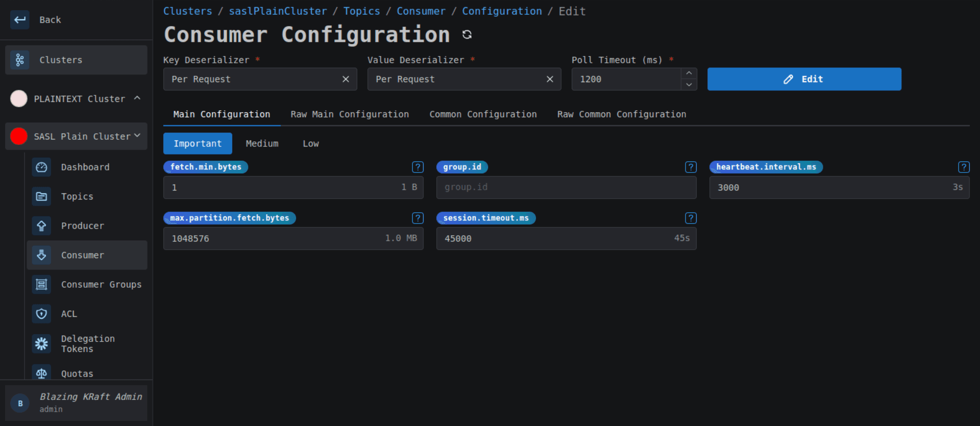
Task: Go to Consumer breadcrumb link
Action: click(x=421, y=11)
